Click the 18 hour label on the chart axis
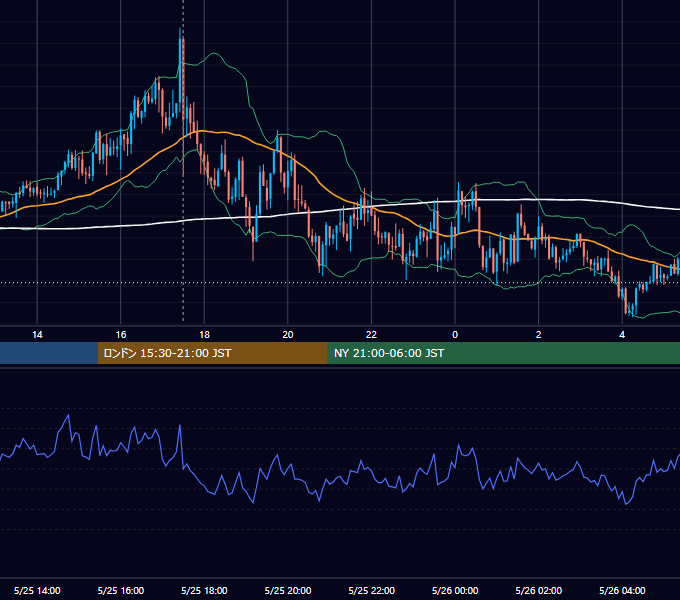The height and width of the screenshot is (600, 680). point(204,335)
